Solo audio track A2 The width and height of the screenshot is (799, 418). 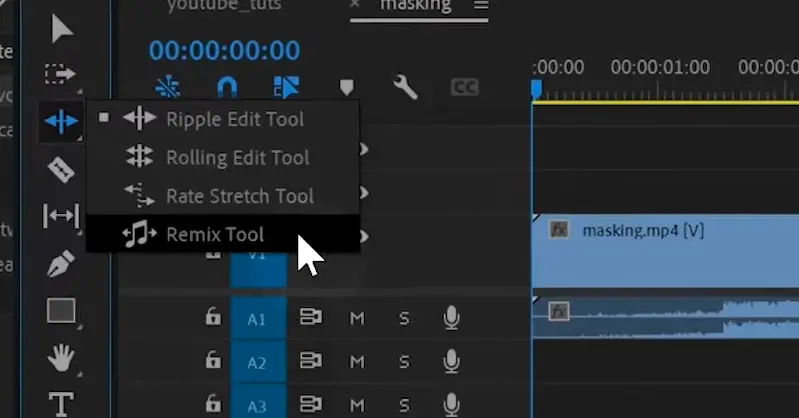tap(404, 361)
